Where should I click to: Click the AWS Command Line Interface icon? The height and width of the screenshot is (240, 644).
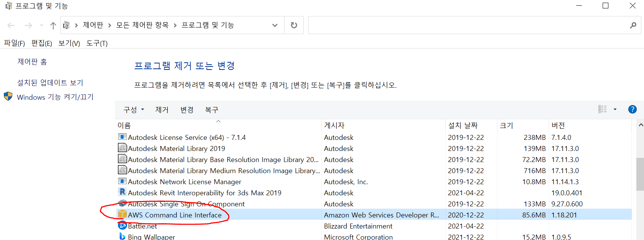point(123,214)
